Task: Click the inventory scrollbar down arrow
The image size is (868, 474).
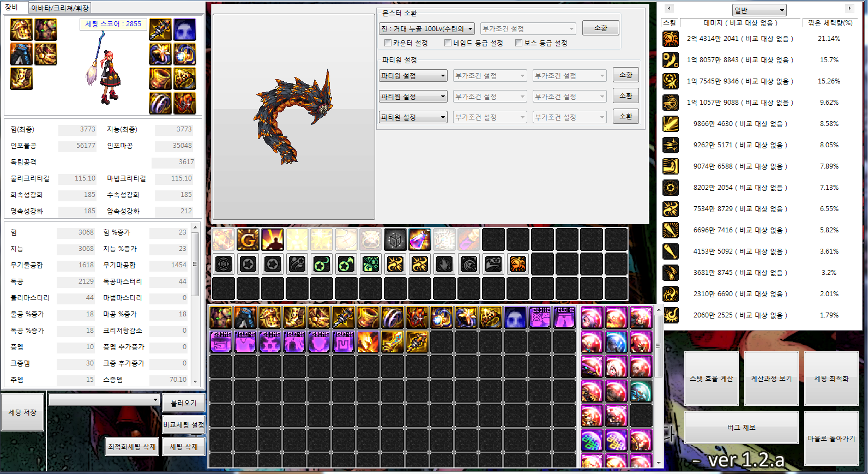Action: click(659, 463)
